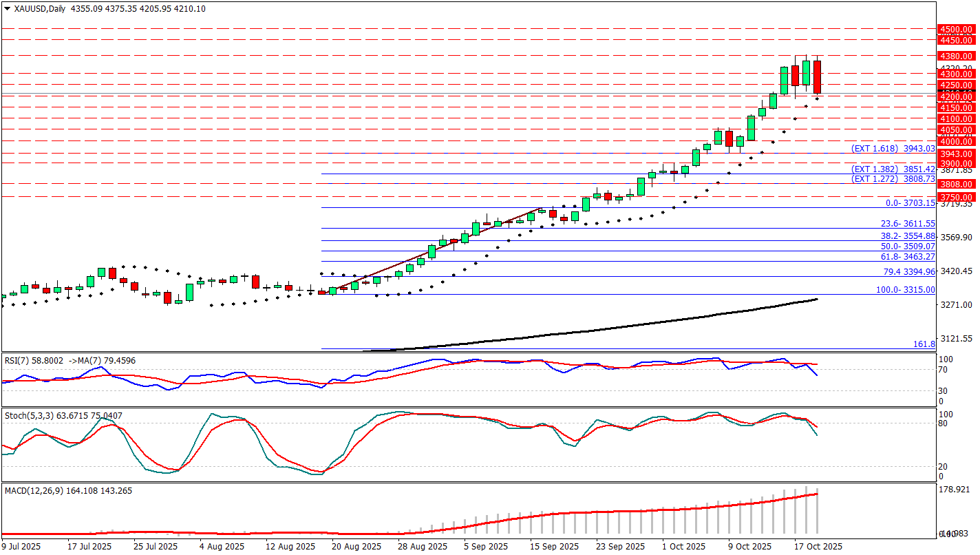This screenshot has width=980, height=555.
Task: Click the (EXT 1.272) 3808.73 extension label
Action: coord(893,179)
